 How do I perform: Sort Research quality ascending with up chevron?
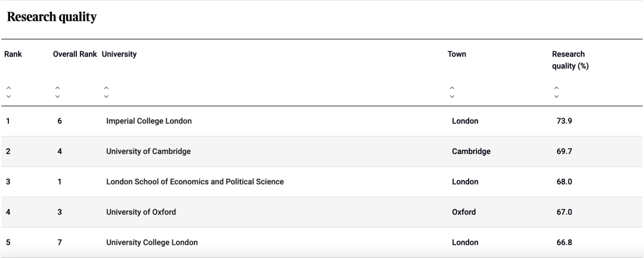click(556, 88)
